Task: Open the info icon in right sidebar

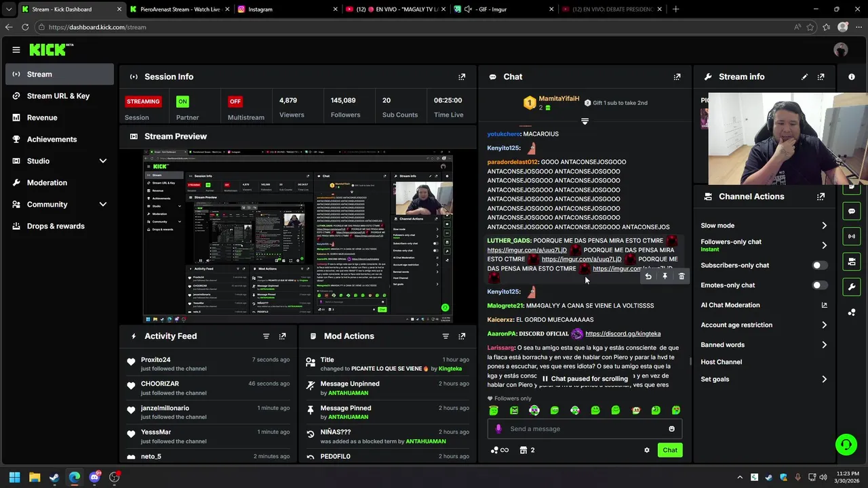Action: 852,77
